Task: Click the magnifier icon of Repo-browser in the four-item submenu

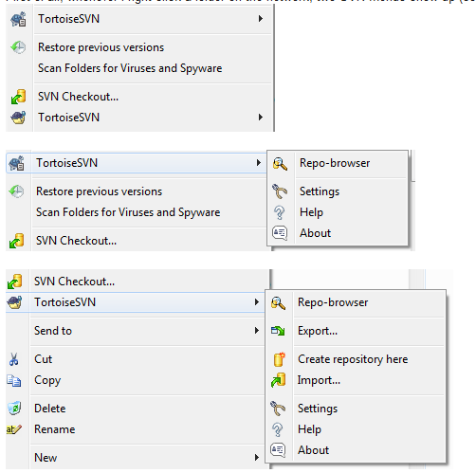Action: 280,164
